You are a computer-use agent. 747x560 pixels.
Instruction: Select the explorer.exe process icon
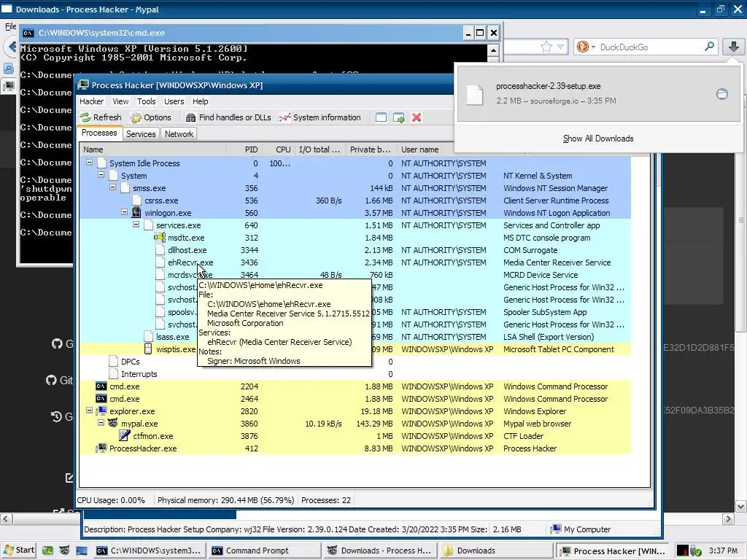101,411
